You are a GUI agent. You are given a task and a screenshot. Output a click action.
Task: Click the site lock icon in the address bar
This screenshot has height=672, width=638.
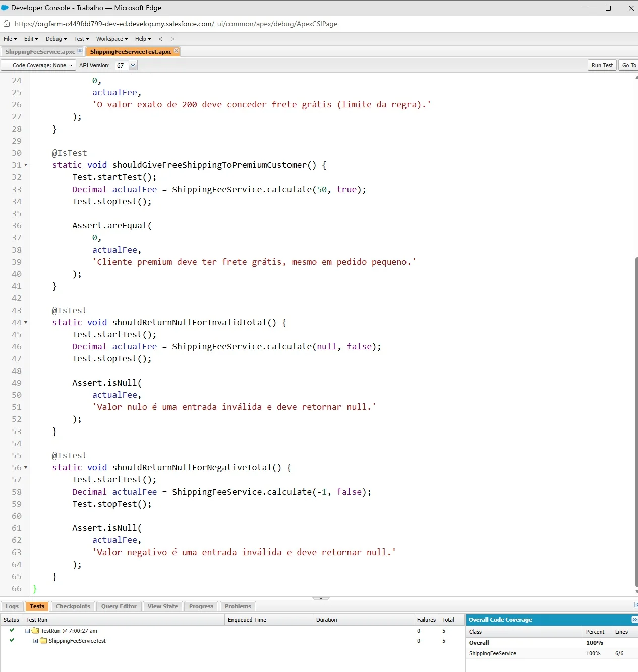tap(7, 24)
